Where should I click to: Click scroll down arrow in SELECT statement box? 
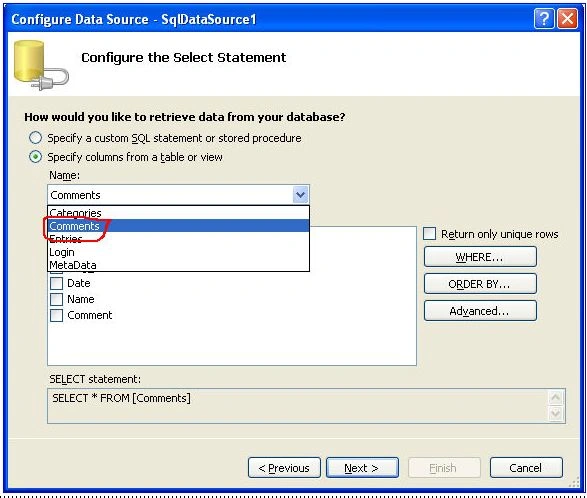click(x=556, y=413)
